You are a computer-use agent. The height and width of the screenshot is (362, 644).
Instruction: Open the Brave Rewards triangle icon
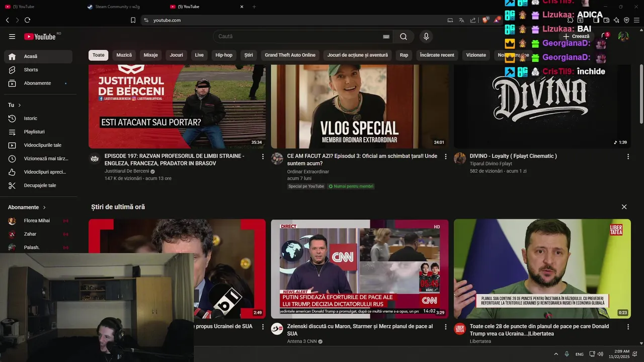(x=497, y=20)
